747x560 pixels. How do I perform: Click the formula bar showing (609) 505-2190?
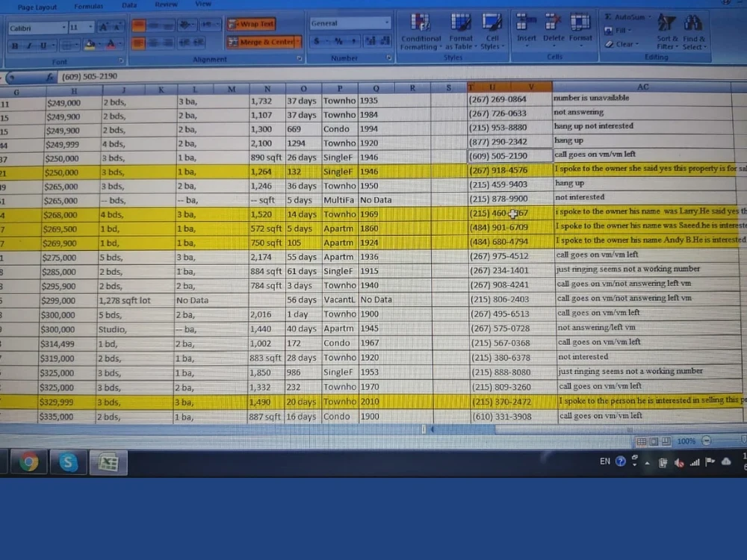[x=402, y=76]
